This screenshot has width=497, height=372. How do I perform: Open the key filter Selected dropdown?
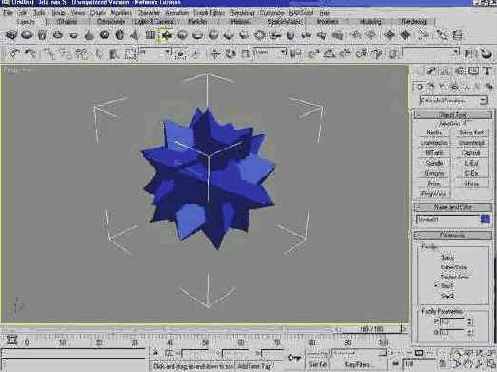(359, 353)
